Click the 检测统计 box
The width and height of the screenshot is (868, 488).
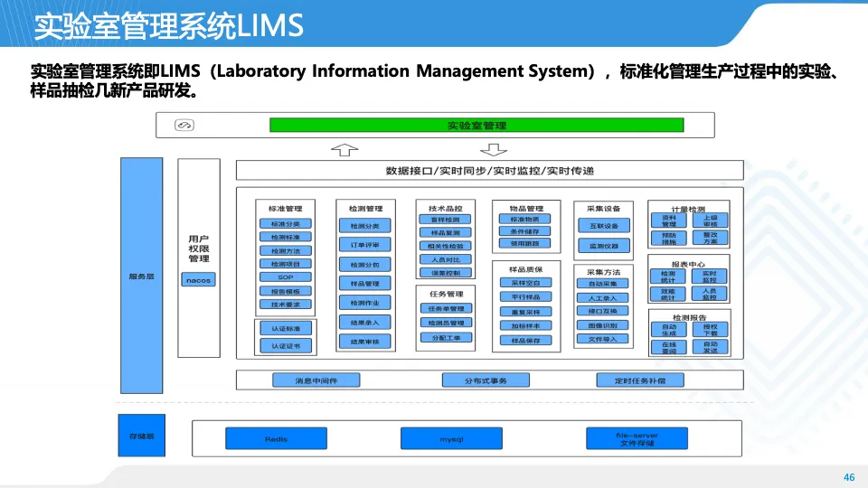click(668, 277)
